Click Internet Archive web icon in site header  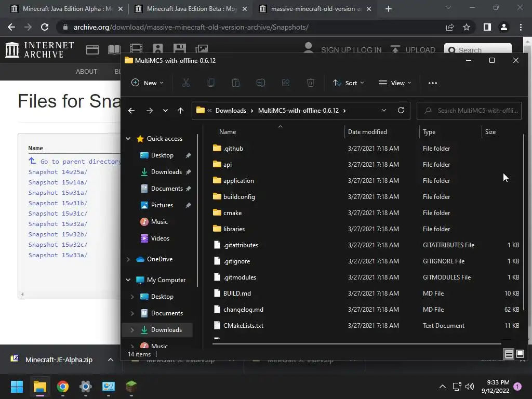[92, 49]
